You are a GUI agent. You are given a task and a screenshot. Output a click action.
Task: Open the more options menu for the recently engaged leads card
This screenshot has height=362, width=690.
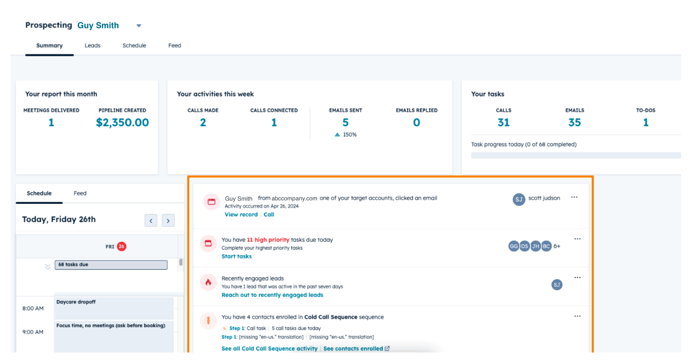pyautogui.click(x=577, y=278)
